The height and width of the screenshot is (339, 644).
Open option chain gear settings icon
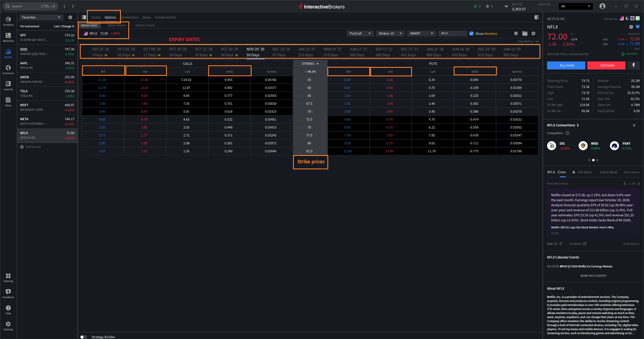[x=533, y=33]
